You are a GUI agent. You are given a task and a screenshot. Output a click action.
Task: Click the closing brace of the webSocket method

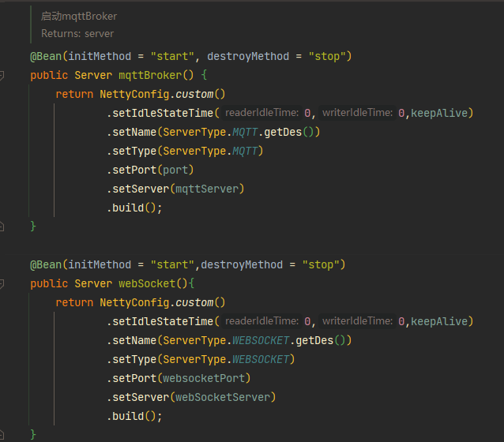pyautogui.click(x=33, y=435)
